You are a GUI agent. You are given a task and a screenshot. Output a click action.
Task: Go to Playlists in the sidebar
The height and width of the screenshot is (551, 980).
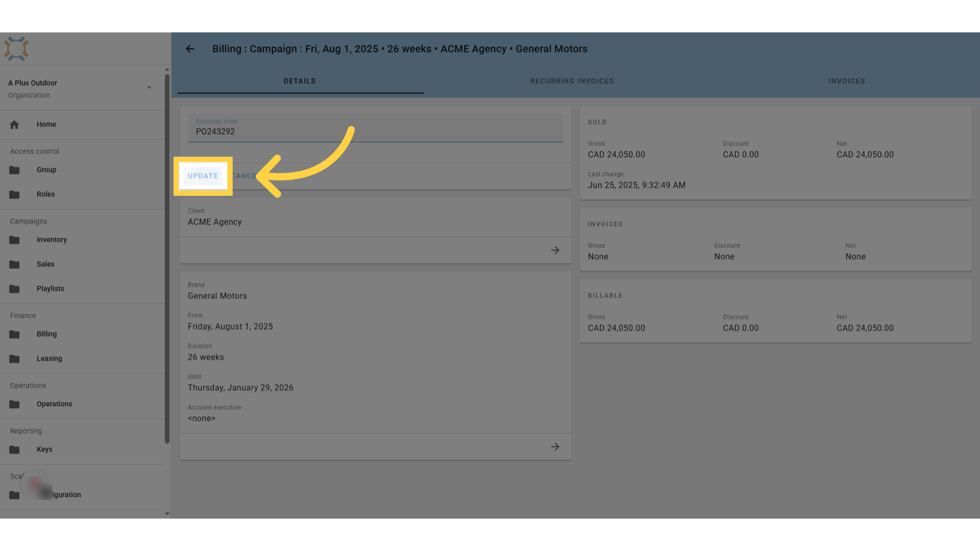[82, 289]
